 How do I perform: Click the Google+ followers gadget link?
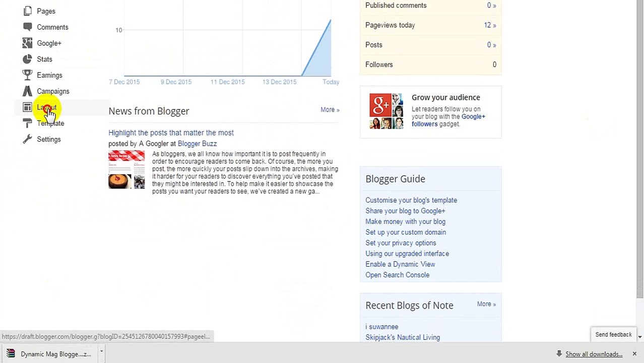tap(448, 120)
